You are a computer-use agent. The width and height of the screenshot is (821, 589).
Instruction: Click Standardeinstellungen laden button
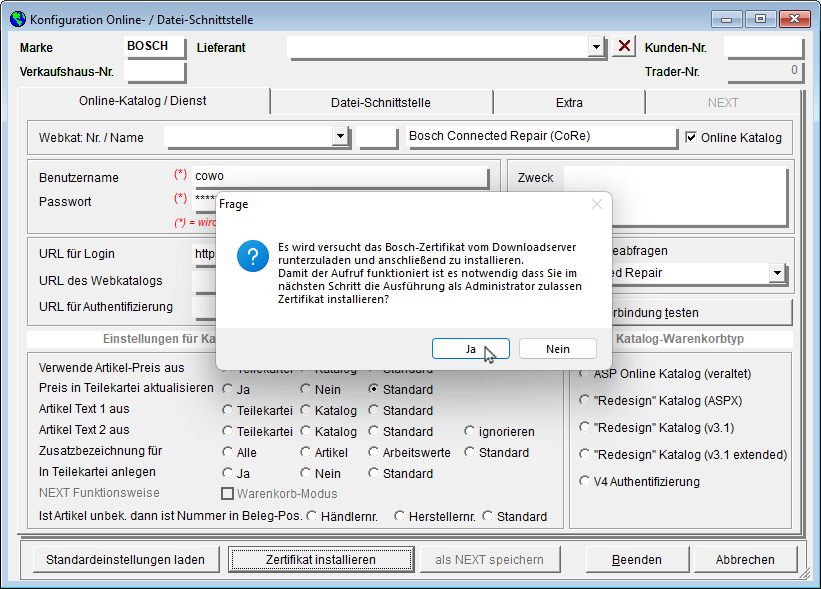tap(125, 560)
